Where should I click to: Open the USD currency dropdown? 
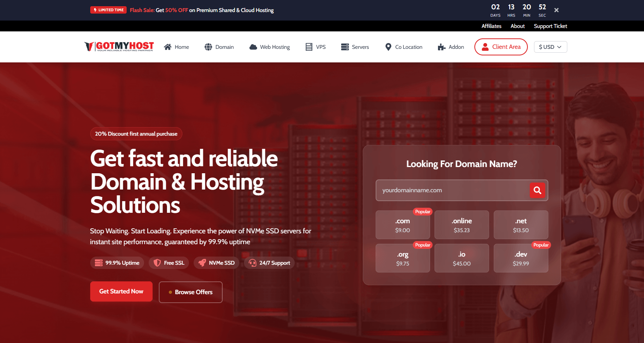point(550,47)
